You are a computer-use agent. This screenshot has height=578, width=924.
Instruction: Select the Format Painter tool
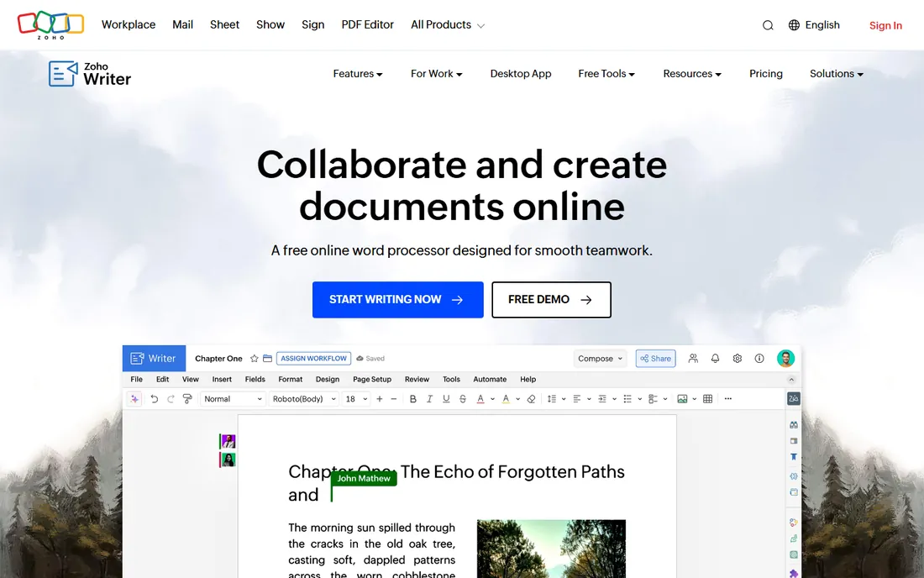[x=187, y=399]
